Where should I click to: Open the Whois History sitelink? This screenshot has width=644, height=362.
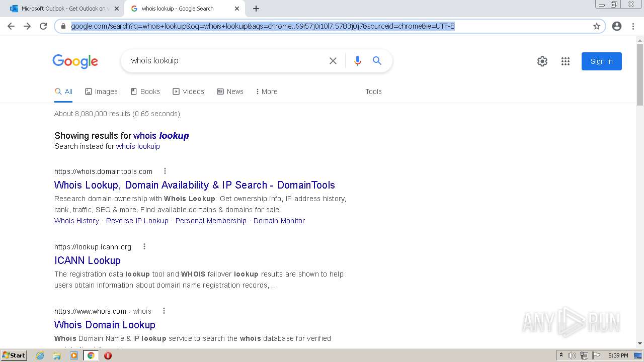(76, 221)
